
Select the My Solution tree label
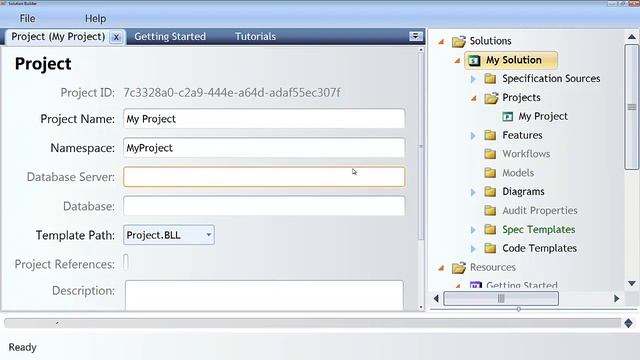coord(513,60)
